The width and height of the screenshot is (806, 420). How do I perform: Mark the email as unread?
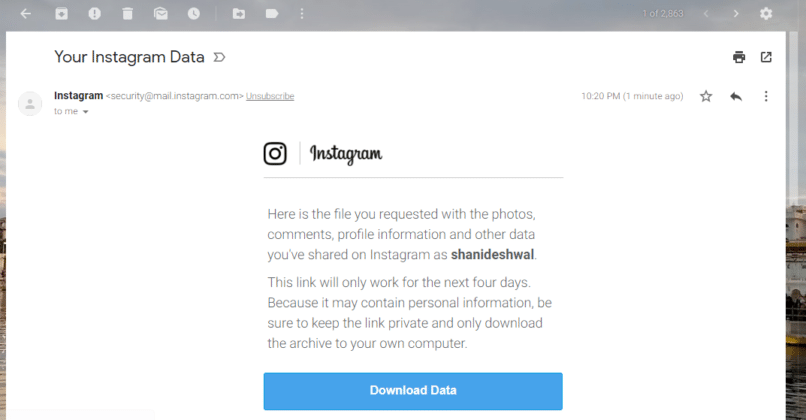(160, 14)
